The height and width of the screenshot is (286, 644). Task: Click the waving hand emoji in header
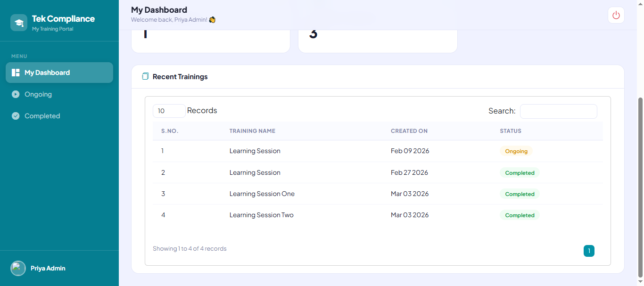212,20
